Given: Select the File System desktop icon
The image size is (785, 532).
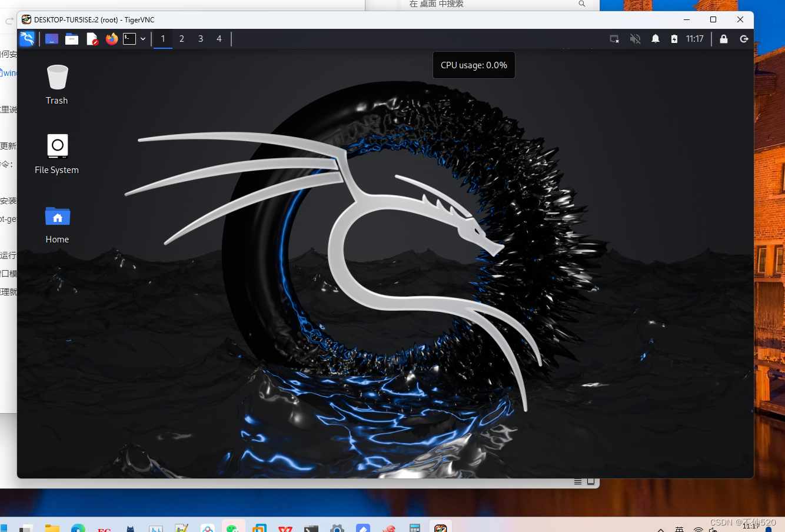Looking at the screenshot, I should tap(57, 154).
